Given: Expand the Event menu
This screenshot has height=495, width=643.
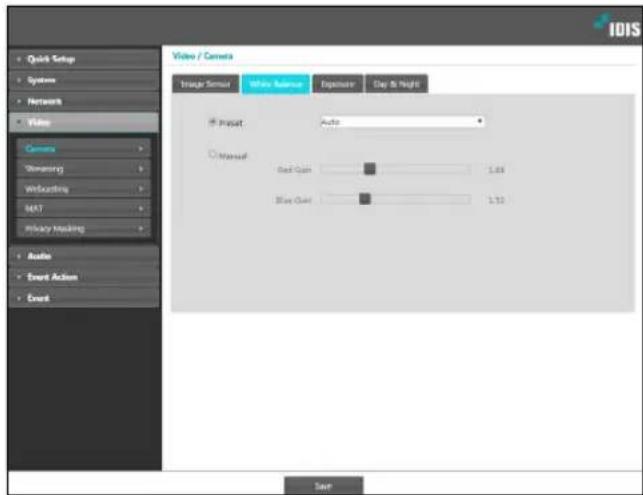Looking at the screenshot, I should (x=84, y=298).
